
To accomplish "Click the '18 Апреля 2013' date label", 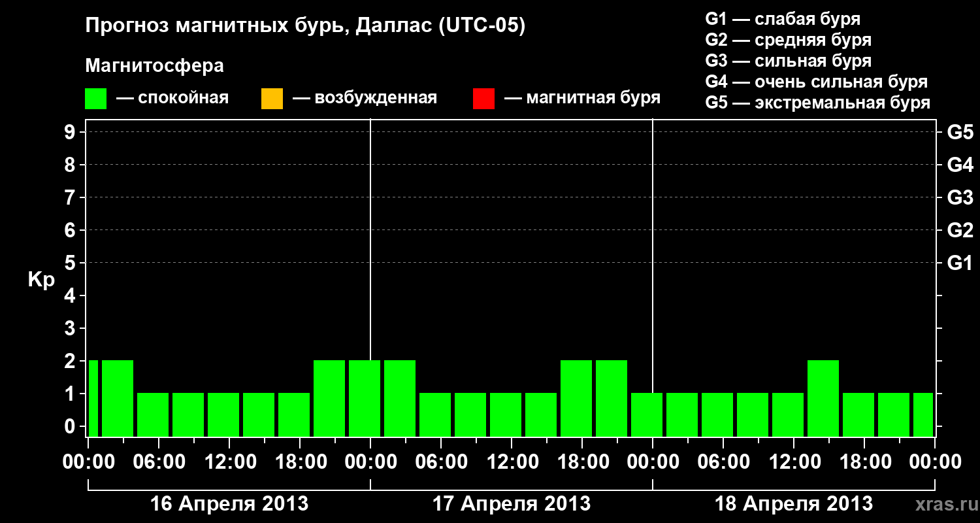I will 794,503.
